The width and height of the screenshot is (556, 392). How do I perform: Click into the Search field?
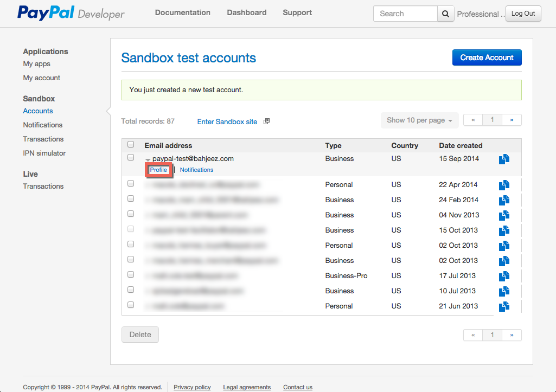[x=405, y=14]
